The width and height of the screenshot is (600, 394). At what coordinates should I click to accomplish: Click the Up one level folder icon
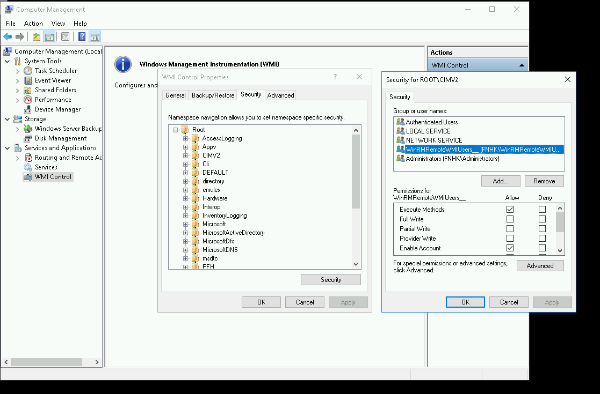pyautogui.click(x=36, y=37)
